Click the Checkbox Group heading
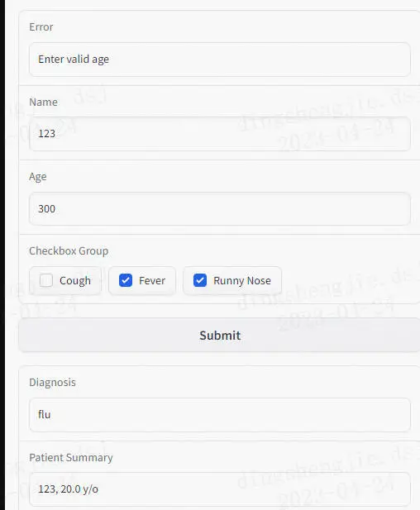The width and height of the screenshot is (420, 510). pos(69,251)
